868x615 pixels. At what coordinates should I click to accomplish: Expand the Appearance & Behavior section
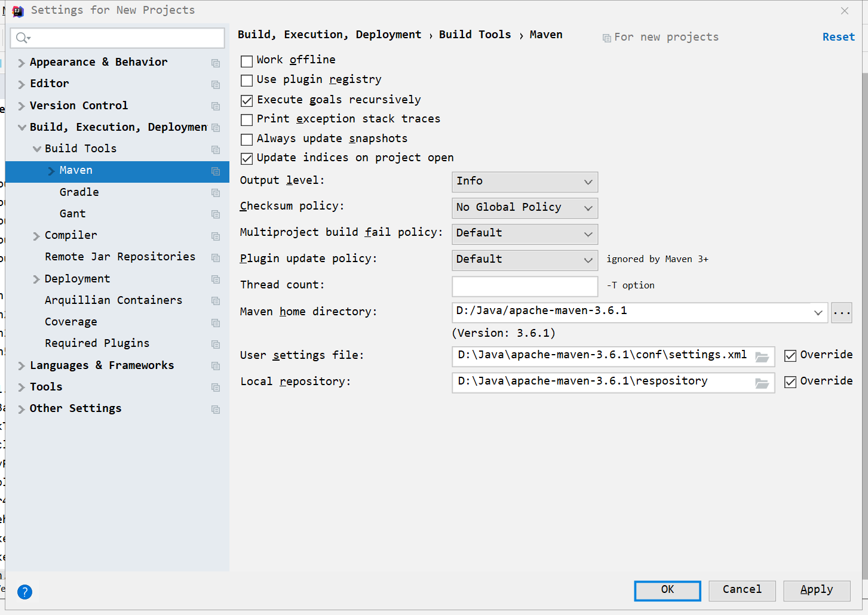[22, 63]
